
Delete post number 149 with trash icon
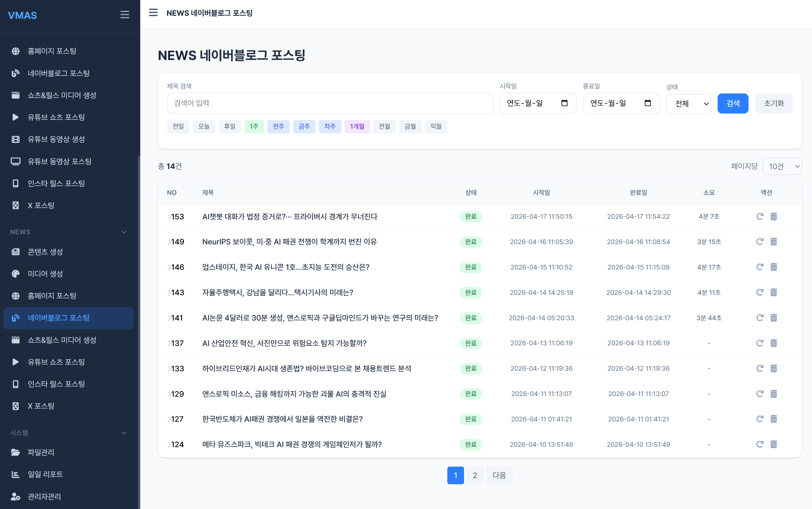[x=774, y=242]
